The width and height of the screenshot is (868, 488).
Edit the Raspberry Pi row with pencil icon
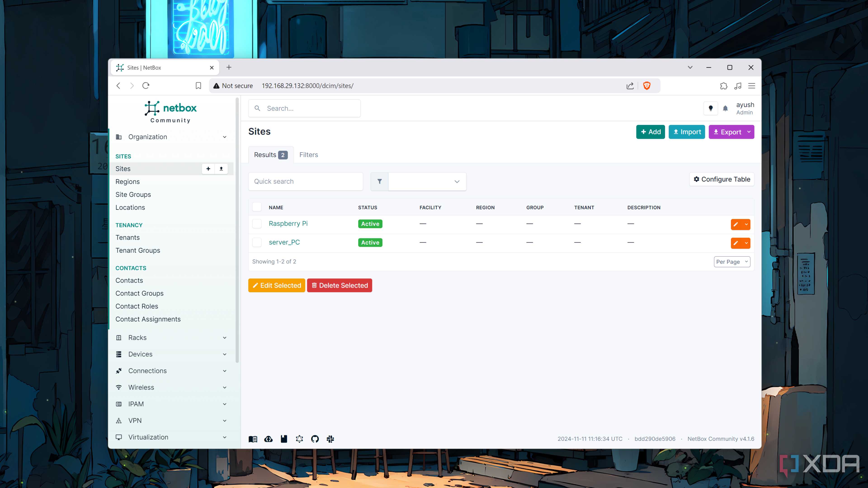coord(736,224)
